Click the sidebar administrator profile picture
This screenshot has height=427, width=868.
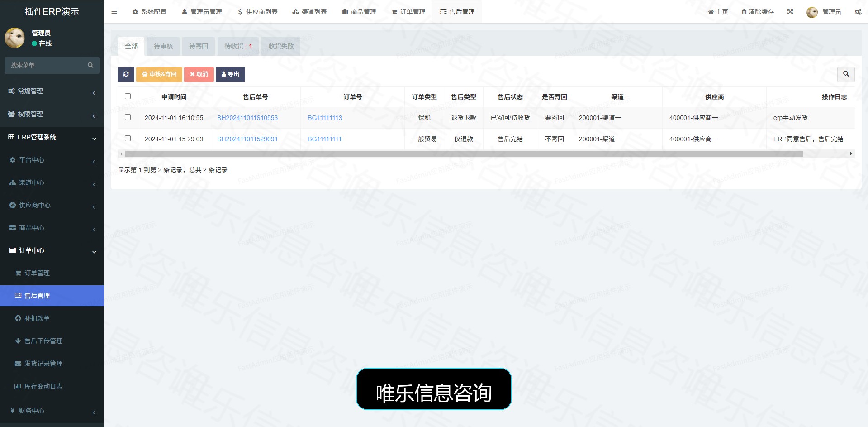[14, 38]
